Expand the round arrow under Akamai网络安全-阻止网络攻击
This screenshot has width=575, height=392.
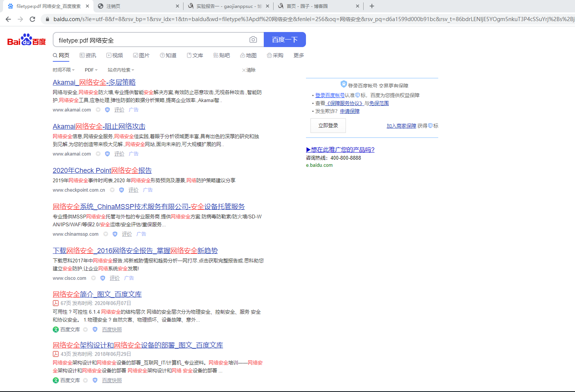click(x=98, y=154)
